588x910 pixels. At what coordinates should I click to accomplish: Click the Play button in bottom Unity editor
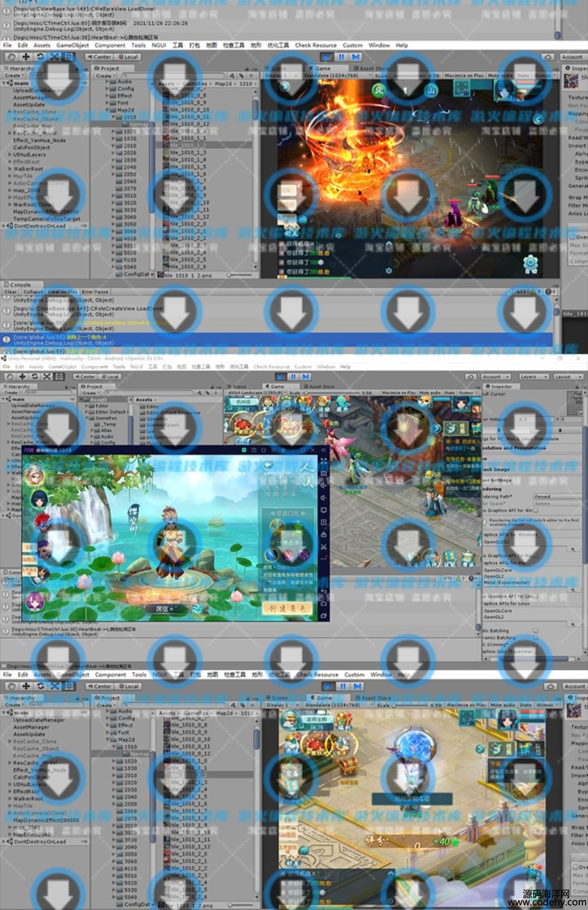click(x=328, y=687)
